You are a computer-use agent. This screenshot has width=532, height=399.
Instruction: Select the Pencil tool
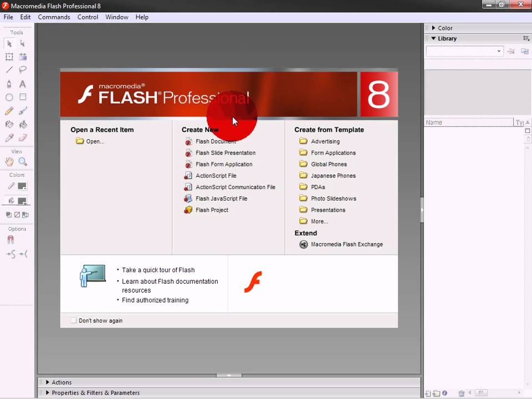click(x=9, y=111)
